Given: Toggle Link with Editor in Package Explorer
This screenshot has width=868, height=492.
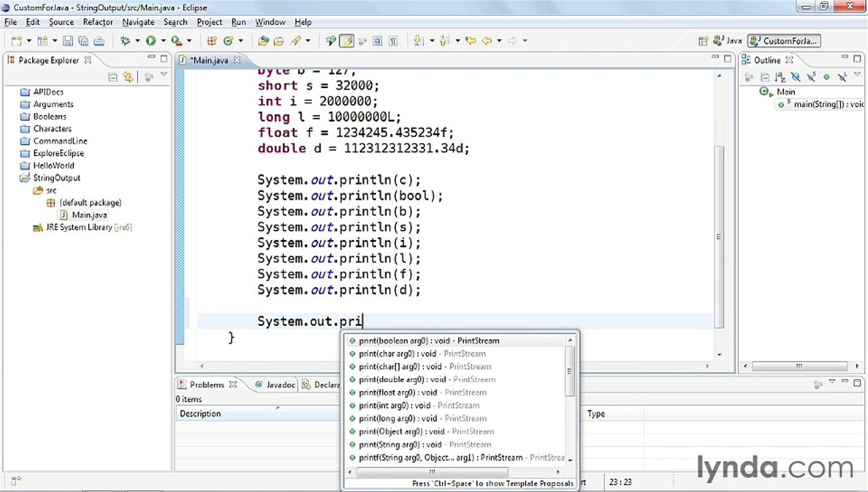Looking at the screenshot, I should click(x=128, y=77).
